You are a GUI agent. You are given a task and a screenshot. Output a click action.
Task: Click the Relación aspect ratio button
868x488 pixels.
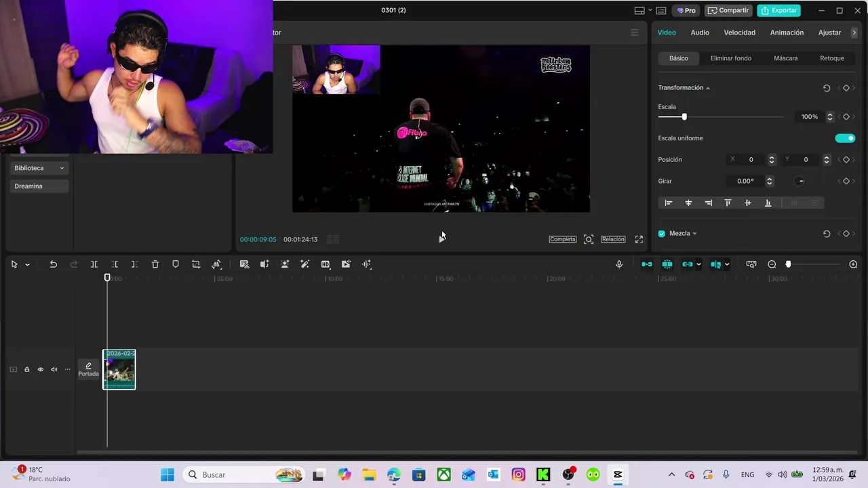(x=613, y=239)
